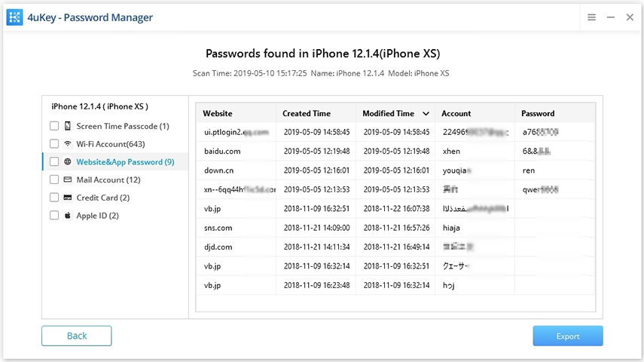Click the Back button
This screenshot has height=362, width=644.
pos(76,336)
